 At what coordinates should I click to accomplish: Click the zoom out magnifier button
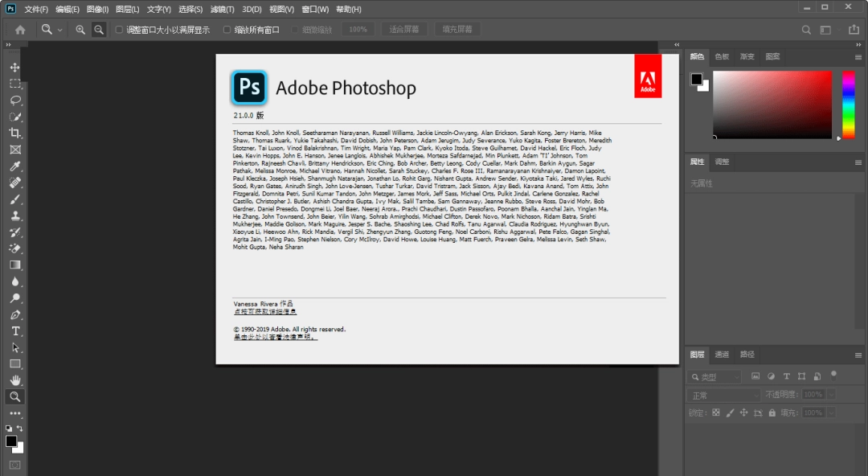click(x=99, y=30)
